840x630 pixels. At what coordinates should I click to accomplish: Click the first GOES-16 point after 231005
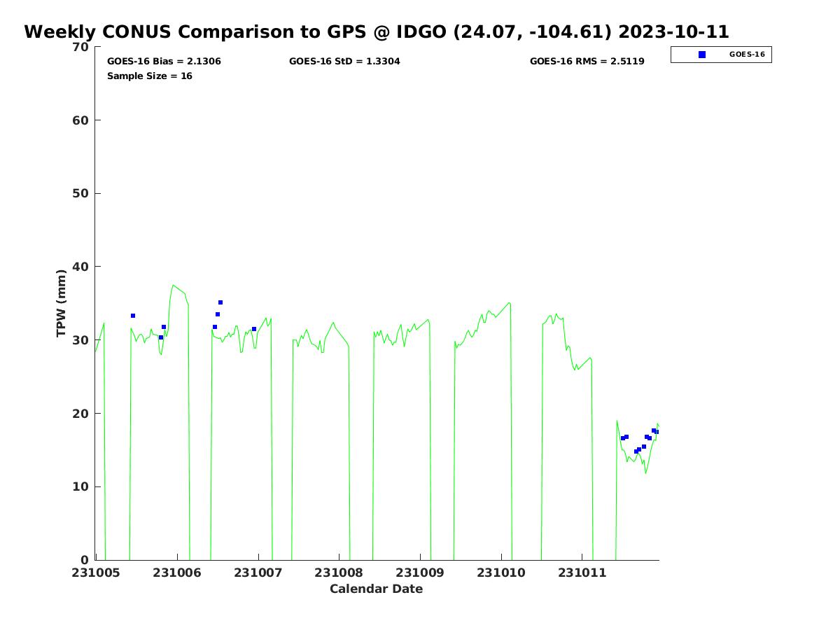click(x=133, y=316)
